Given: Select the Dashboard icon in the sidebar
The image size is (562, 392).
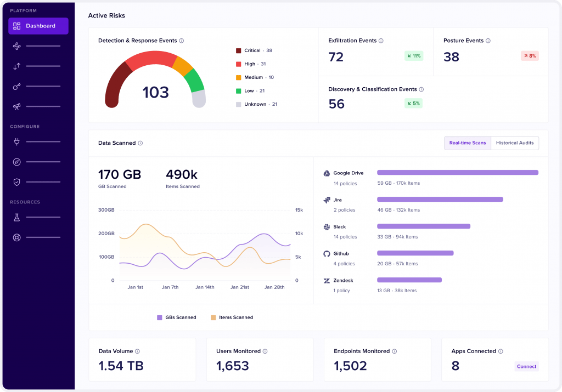Looking at the screenshot, I should [16, 26].
